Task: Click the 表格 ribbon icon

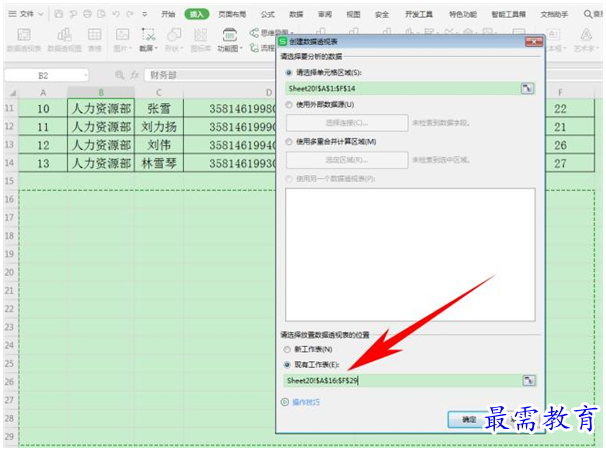Action: (x=94, y=35)
